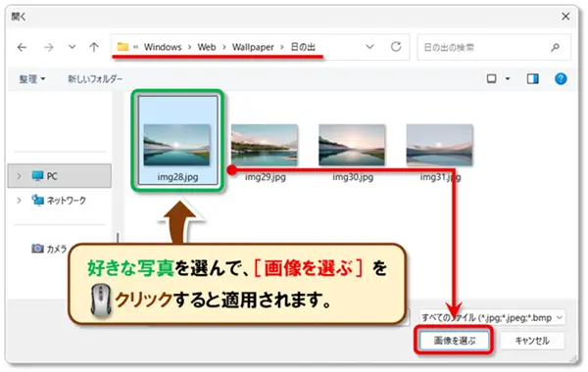Click folder icon in address bar
Screen dimensions: 588x372
(122, 47)
